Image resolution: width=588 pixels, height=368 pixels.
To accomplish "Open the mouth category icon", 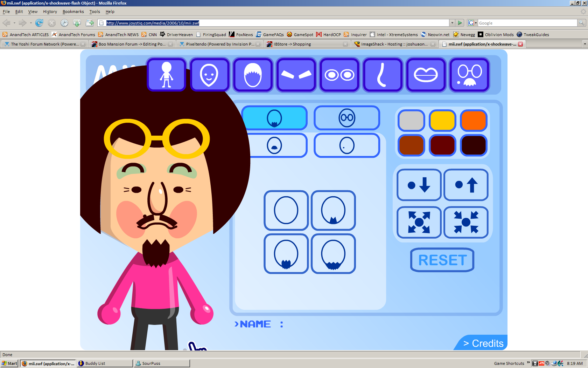I will 426,75.
